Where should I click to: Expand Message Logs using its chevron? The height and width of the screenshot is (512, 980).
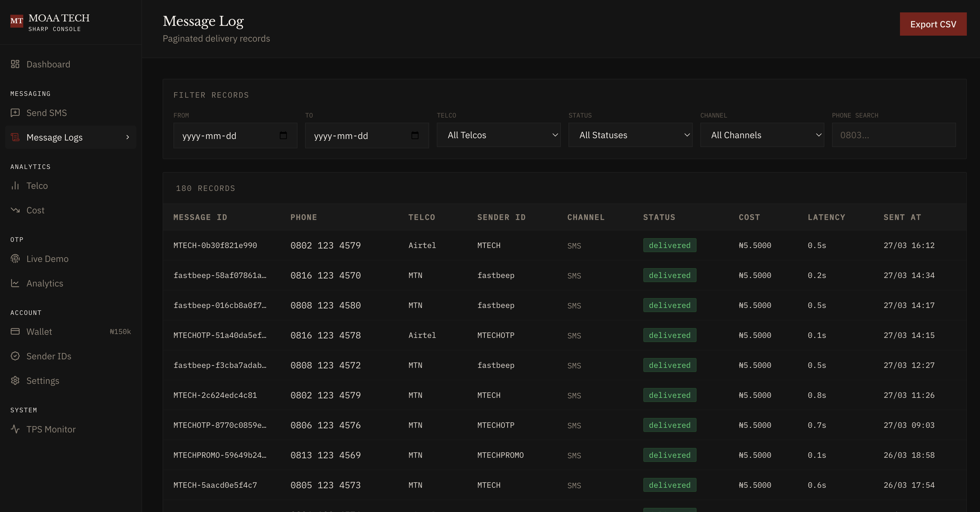click(x=128, y=137)
